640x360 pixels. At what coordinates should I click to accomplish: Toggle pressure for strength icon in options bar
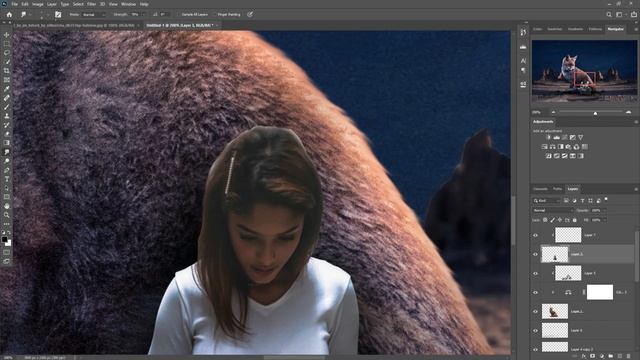point(250,14)
